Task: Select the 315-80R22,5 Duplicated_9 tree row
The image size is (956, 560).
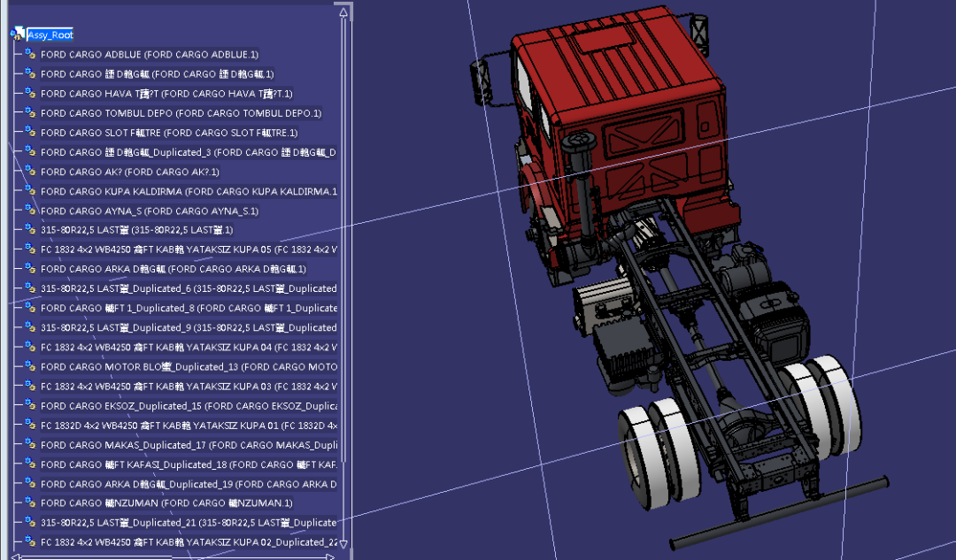Action: [x=189, y=327]
